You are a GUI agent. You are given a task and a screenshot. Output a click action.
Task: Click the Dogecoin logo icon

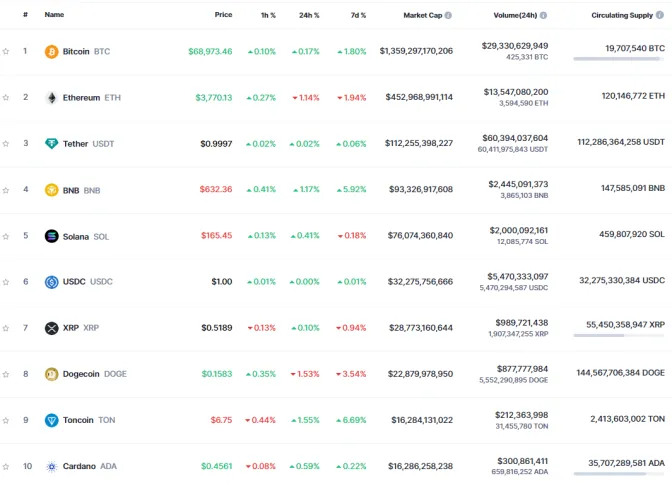(x=52, y=374)
